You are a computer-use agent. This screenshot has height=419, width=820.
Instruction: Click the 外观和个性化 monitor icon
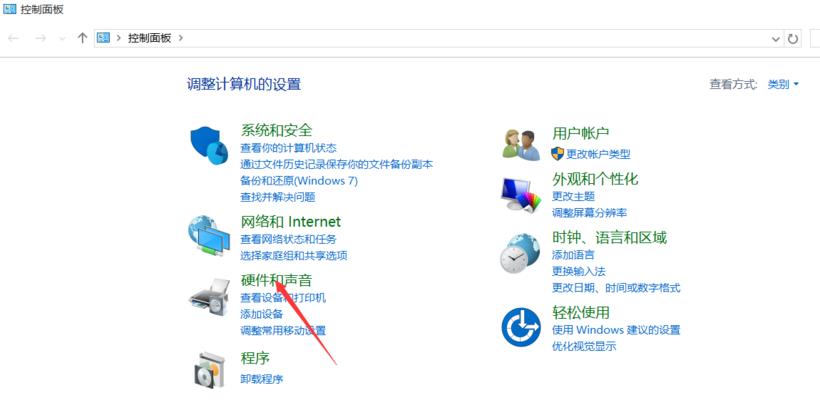[521, 195]
